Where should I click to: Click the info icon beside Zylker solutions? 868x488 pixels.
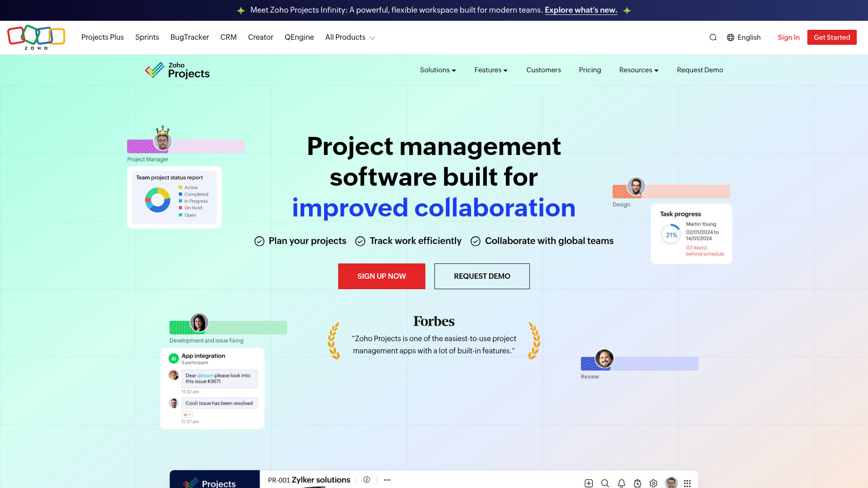(367, 480)
